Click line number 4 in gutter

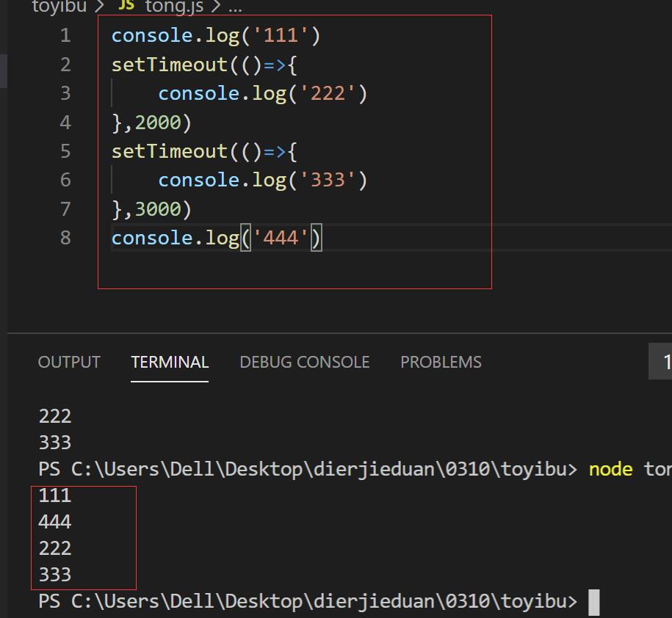(x=65, y=122)
